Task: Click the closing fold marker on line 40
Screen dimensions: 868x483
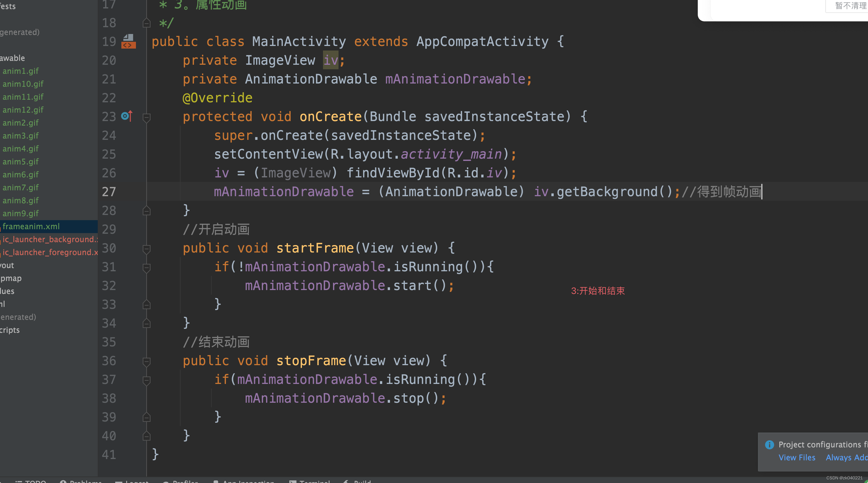Action: click(146, 436)
